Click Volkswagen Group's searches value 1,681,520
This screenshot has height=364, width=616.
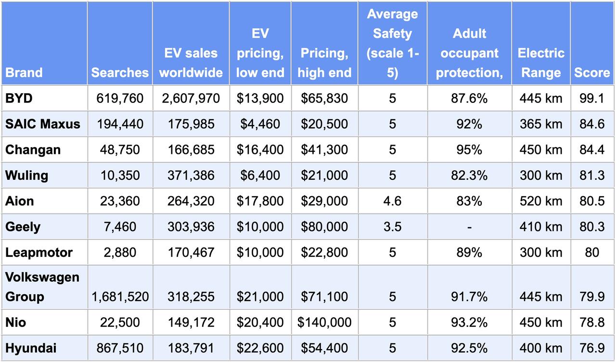click(x=120, y=297)
